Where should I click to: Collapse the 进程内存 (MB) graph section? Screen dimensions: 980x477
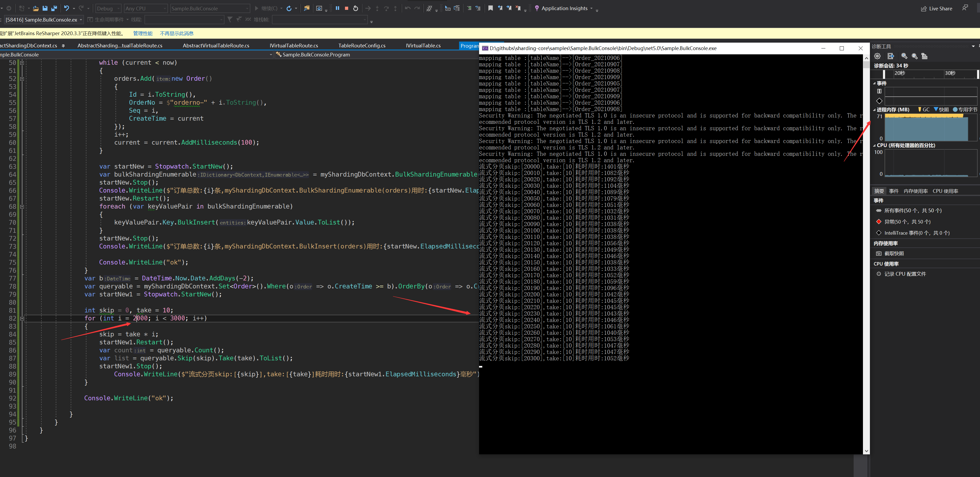pos(874,109)
